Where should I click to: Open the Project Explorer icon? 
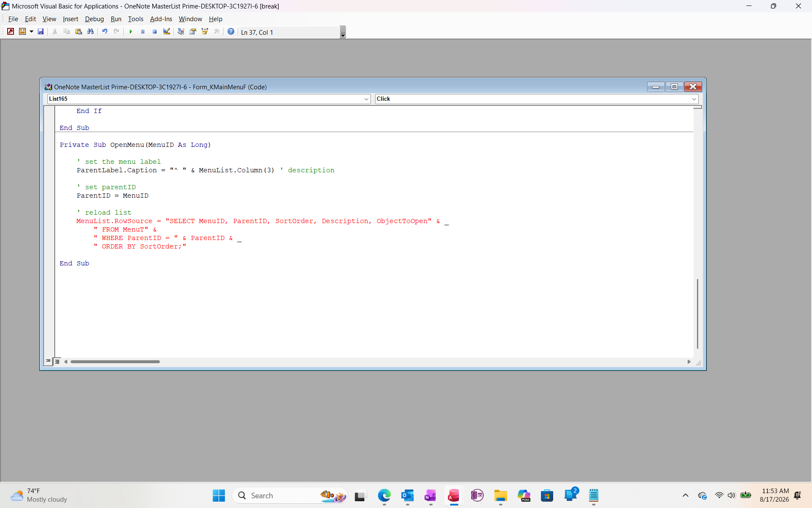coord(181,31)
